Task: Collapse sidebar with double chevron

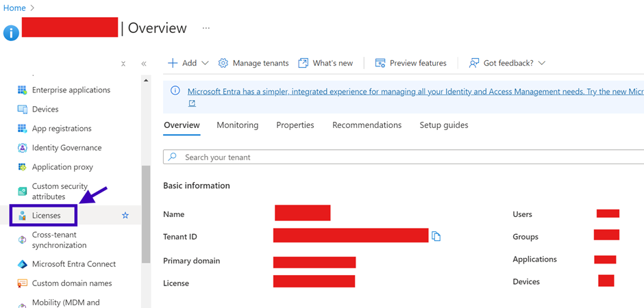Action: (144, 64)
